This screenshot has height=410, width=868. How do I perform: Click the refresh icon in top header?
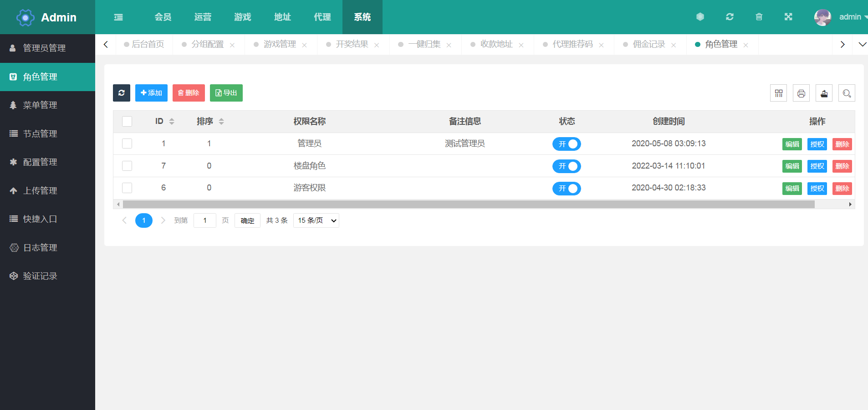(730, 17)
